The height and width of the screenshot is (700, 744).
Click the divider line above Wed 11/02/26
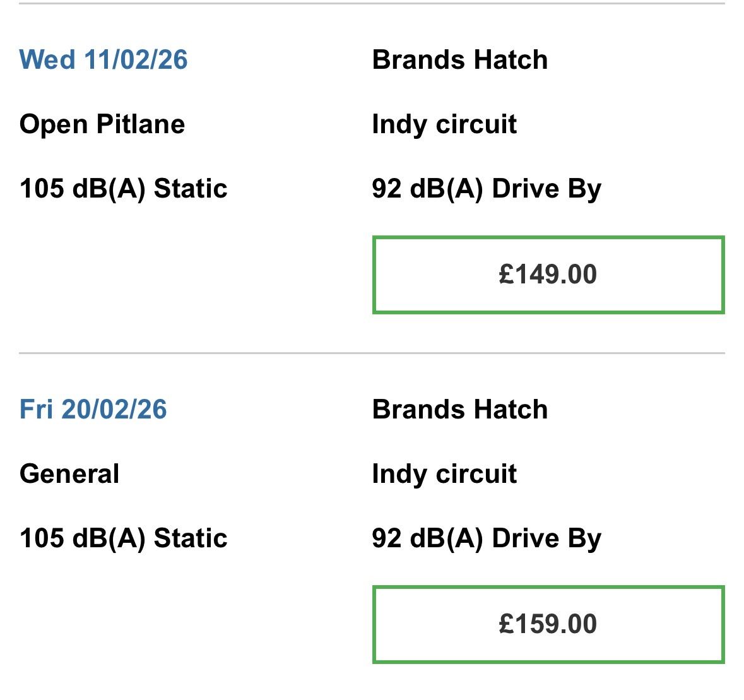pyautogui.click(x=372, y=4)
